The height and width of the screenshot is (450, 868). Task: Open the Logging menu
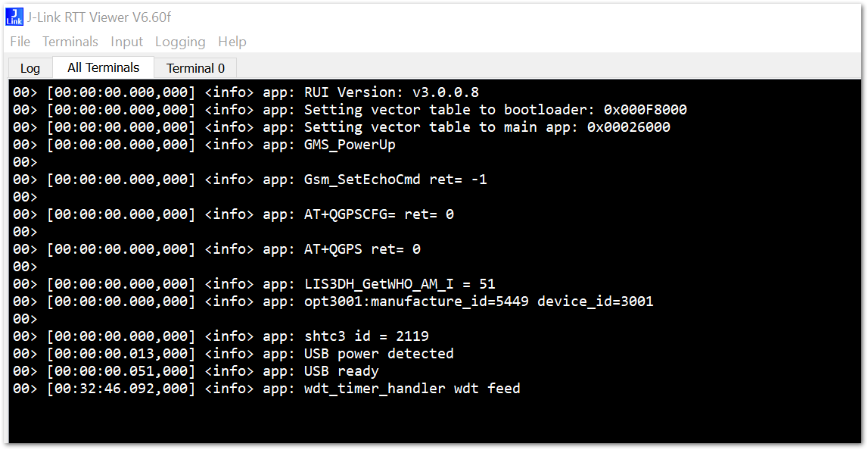click(x=180, y=42)
